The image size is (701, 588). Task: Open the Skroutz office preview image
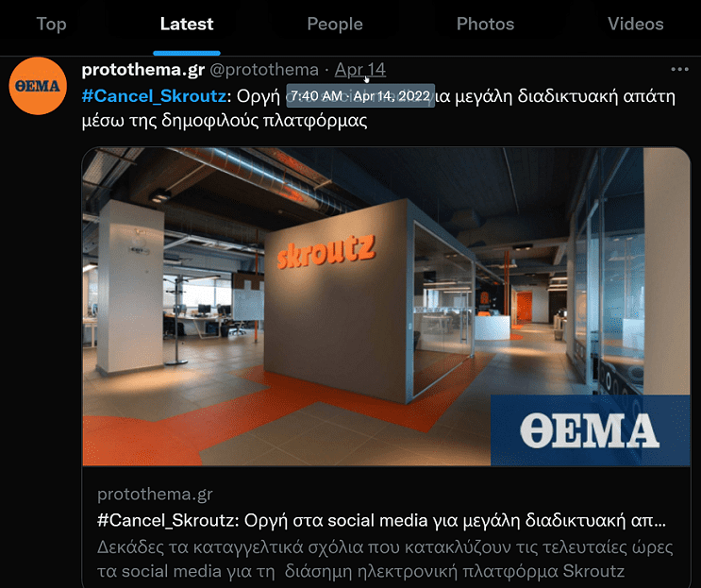tap(386, 307)
